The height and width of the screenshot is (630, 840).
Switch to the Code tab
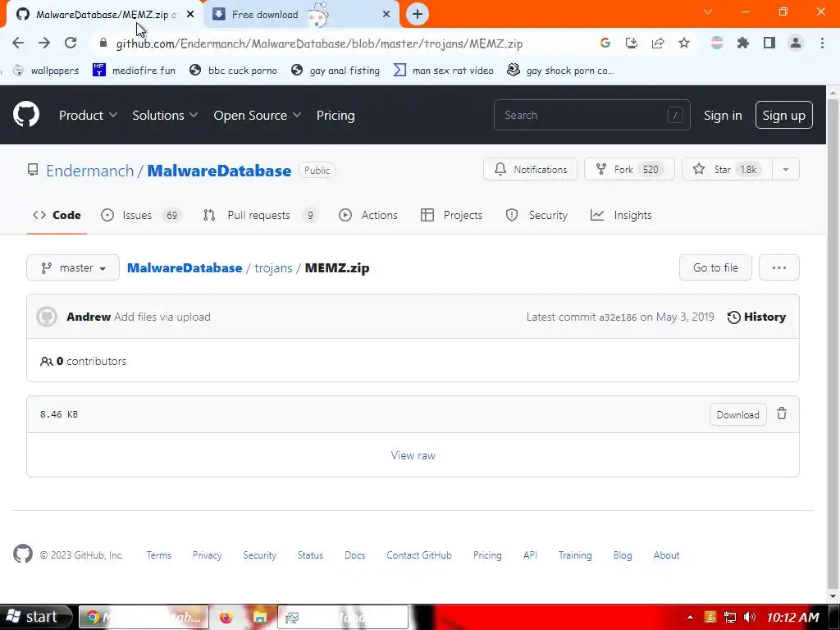coord(57,215)
